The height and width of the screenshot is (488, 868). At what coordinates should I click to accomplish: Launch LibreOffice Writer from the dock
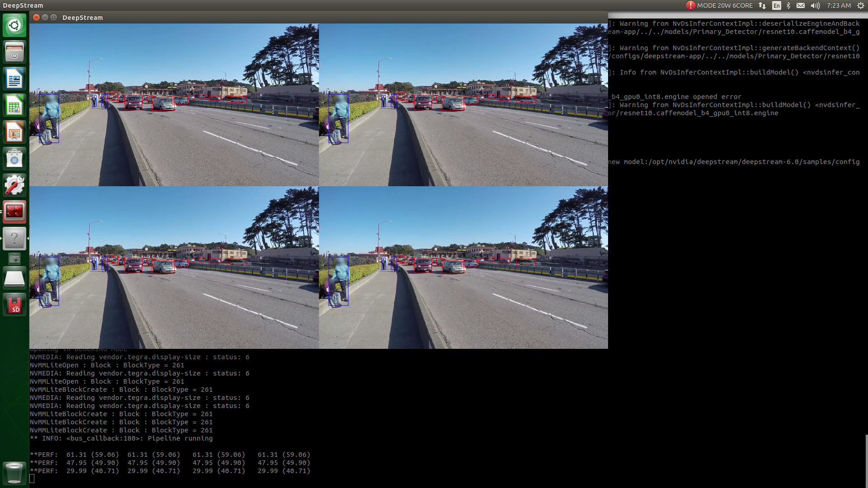pyautogui.click(x=14, y=79)
